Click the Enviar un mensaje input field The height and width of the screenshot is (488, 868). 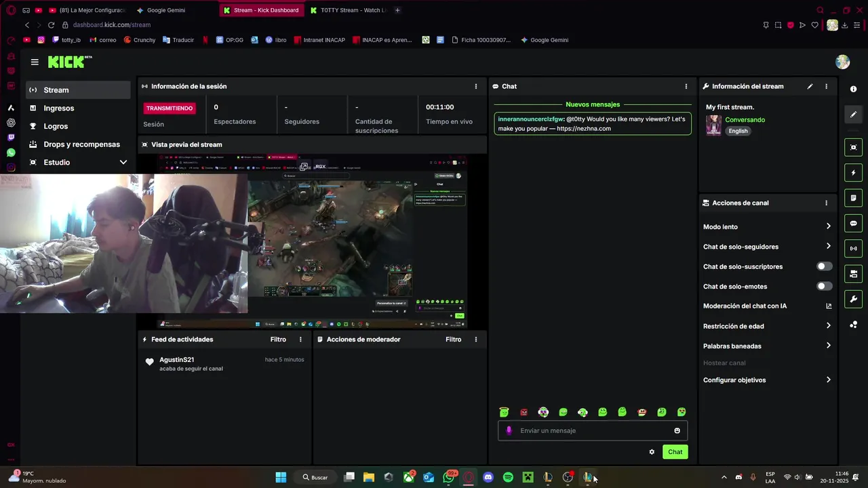(x=593, y=430)
